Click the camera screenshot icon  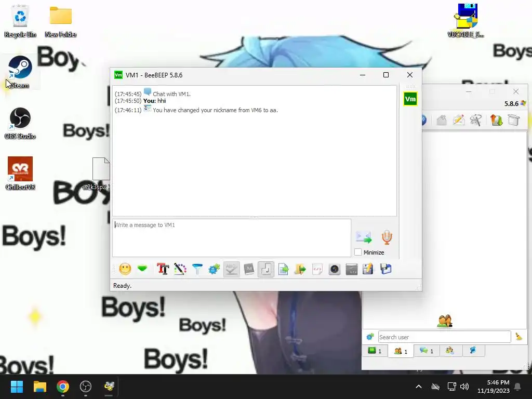tap(334, 269)
